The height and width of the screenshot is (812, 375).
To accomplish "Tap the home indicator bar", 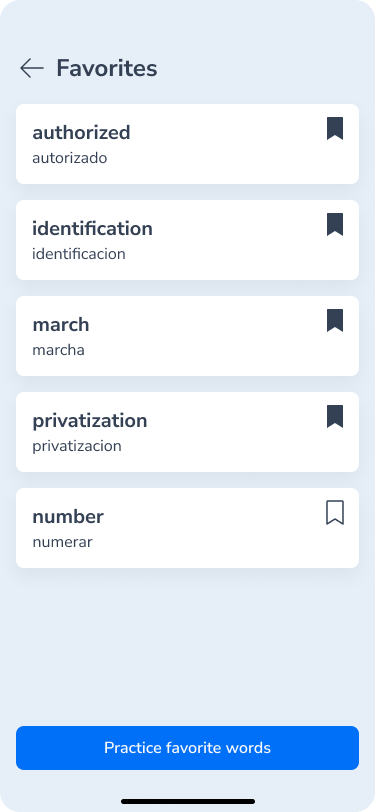I will click(x=188, y=802).
